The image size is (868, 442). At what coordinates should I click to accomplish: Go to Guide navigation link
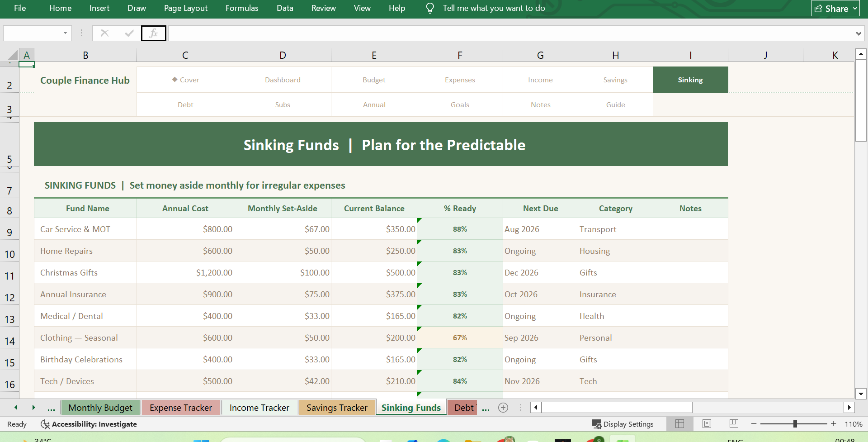615,105
